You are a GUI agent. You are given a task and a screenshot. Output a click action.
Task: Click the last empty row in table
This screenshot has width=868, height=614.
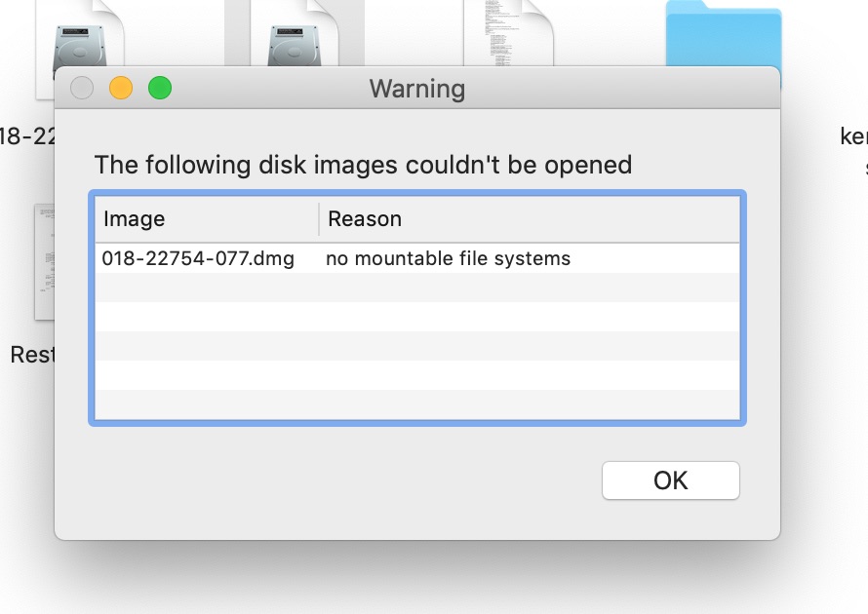tap(416, 404)
